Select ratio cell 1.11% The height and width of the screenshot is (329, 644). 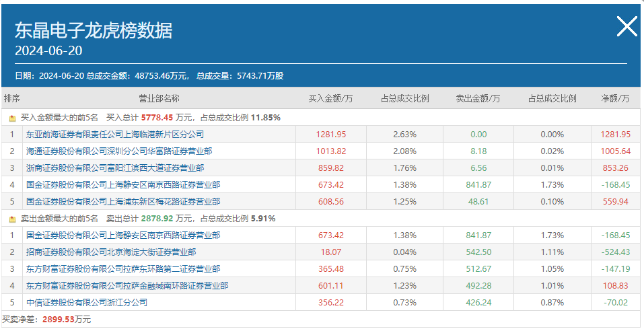coord(552,252)
